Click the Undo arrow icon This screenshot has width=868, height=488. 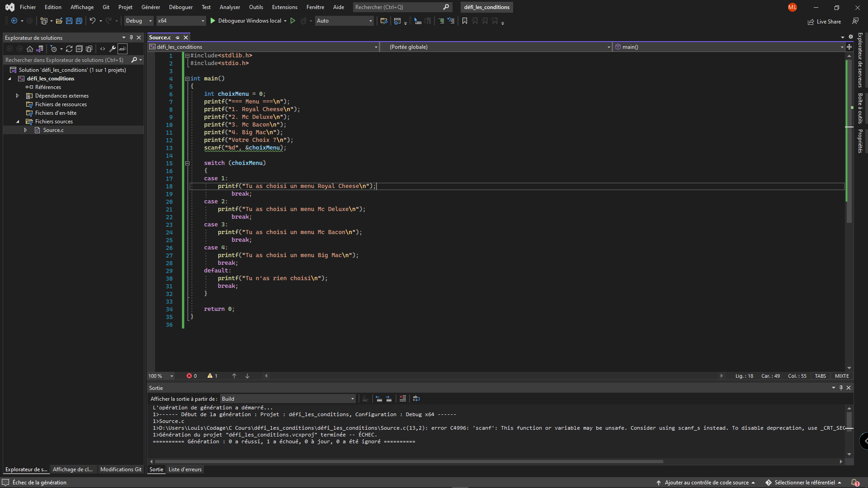tap(92, 21)
